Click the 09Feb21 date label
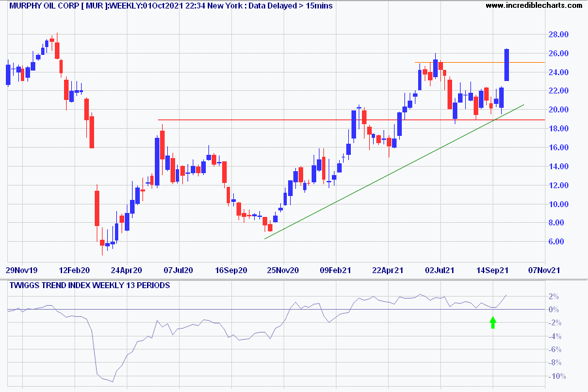 click(335, 270)
